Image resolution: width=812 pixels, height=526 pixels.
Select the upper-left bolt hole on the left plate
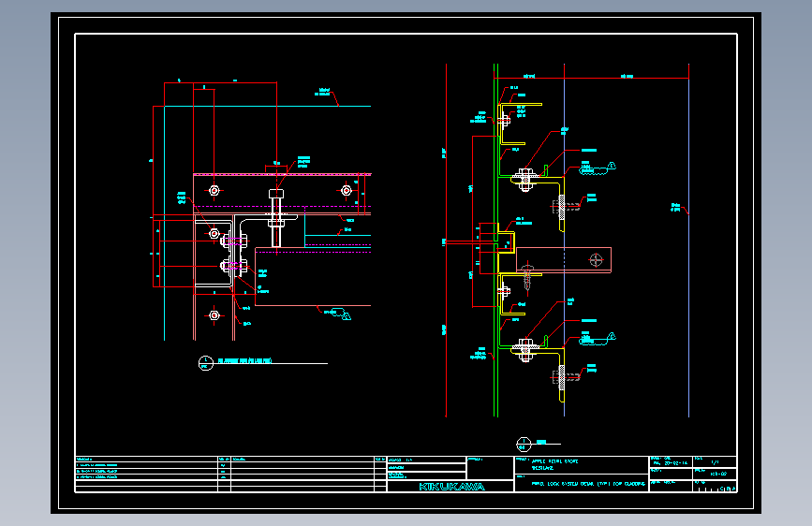(214, 191)
